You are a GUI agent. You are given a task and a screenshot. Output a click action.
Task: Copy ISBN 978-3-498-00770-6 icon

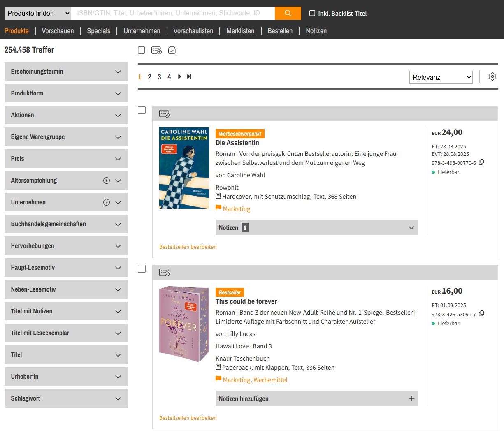click(481, 162)
